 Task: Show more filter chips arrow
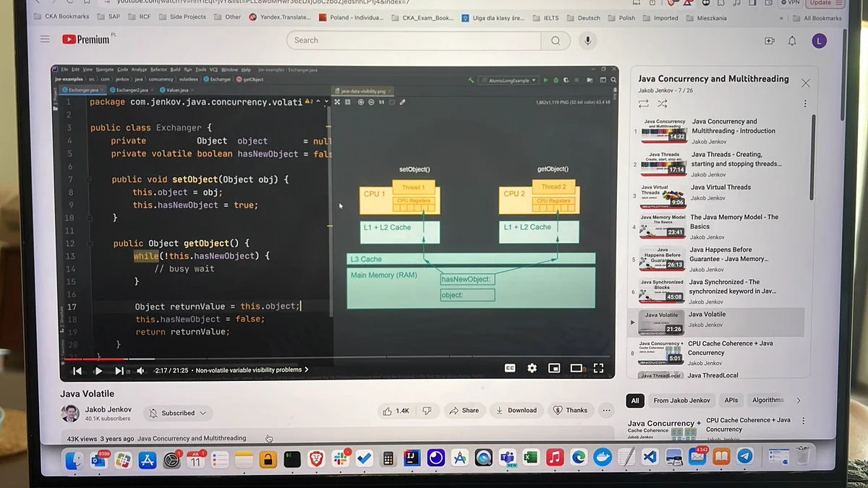pos(799,400)
